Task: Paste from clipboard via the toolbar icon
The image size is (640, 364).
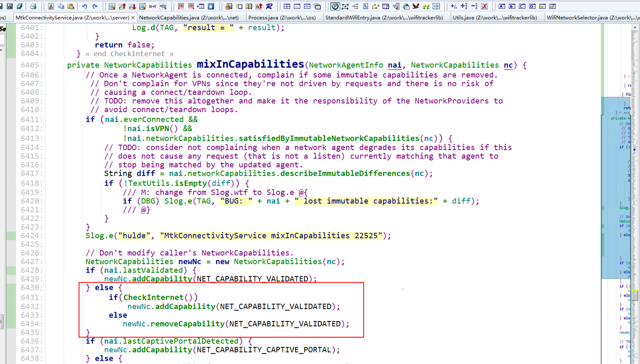Action: pyautogui.click(x=71, y=6)
